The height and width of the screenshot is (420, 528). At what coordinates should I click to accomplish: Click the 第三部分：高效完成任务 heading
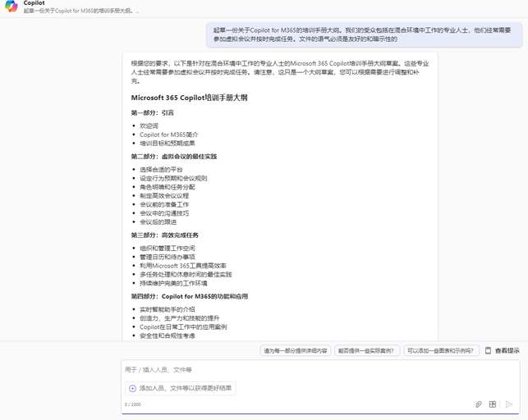tap(164, 235)
